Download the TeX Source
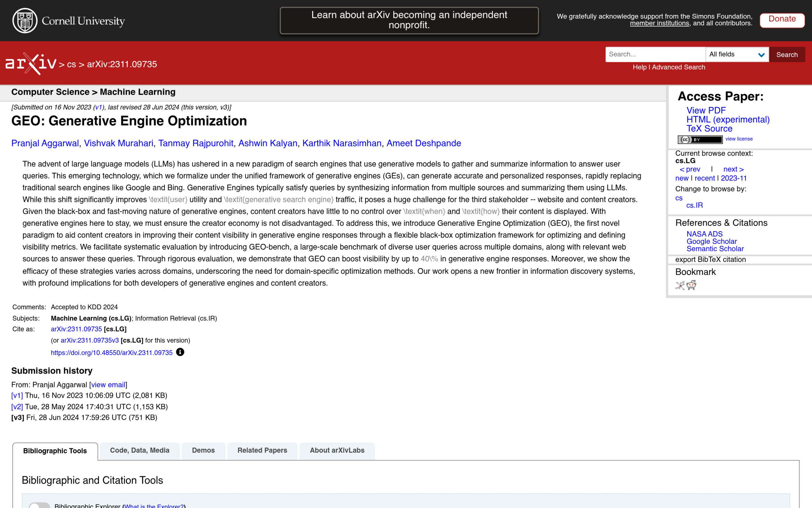 pos(709,129)
